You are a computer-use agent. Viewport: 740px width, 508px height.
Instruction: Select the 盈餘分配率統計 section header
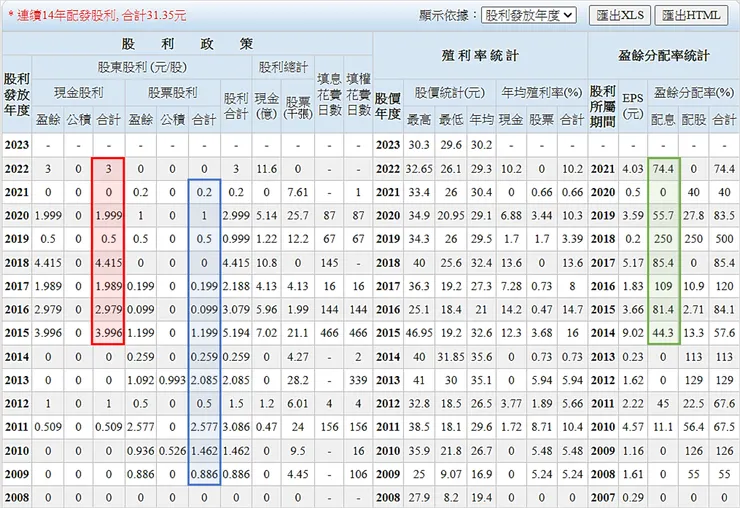tap(664, 56)
